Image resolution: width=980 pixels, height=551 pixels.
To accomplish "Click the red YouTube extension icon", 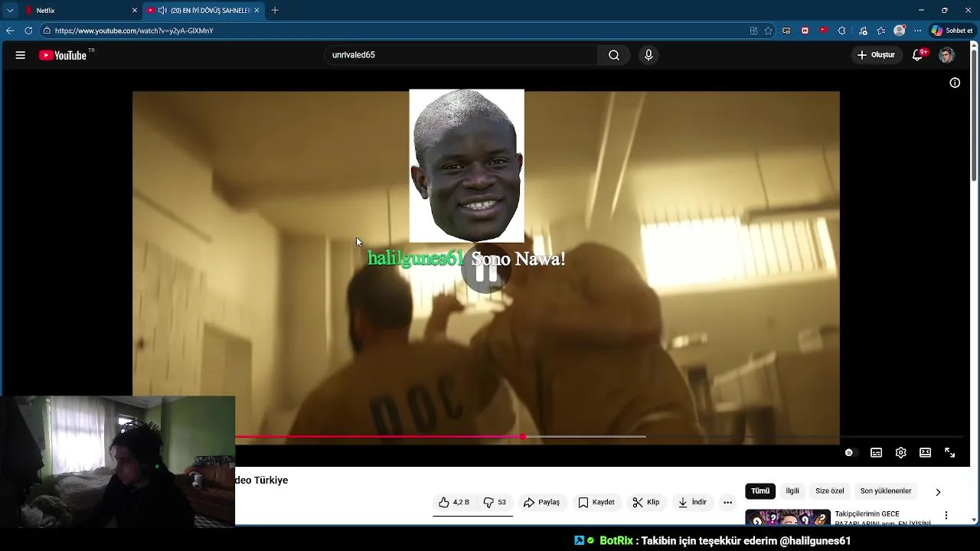I will click(x=823, y=31).
